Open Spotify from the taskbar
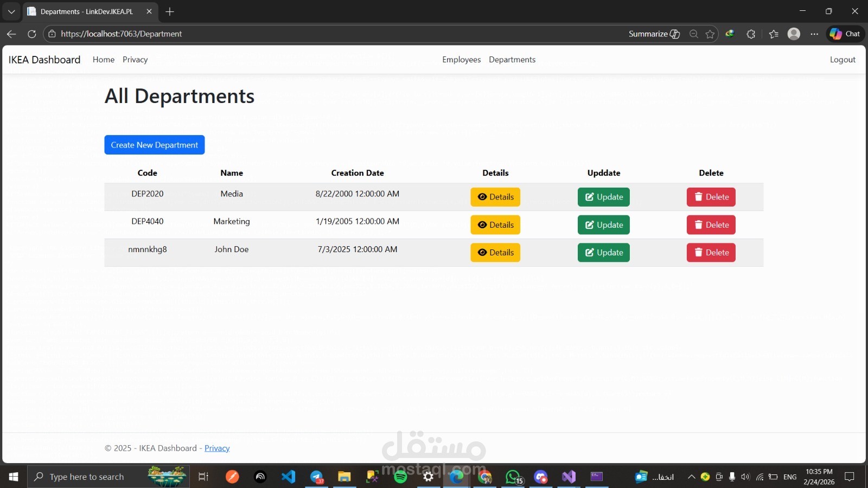The image size is (868, 488). coord(400,477)
